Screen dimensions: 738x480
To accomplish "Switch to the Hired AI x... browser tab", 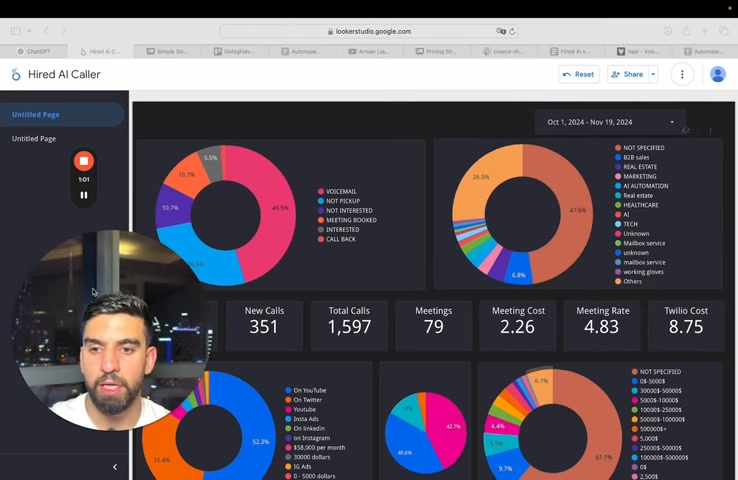I will coord(571,51).
